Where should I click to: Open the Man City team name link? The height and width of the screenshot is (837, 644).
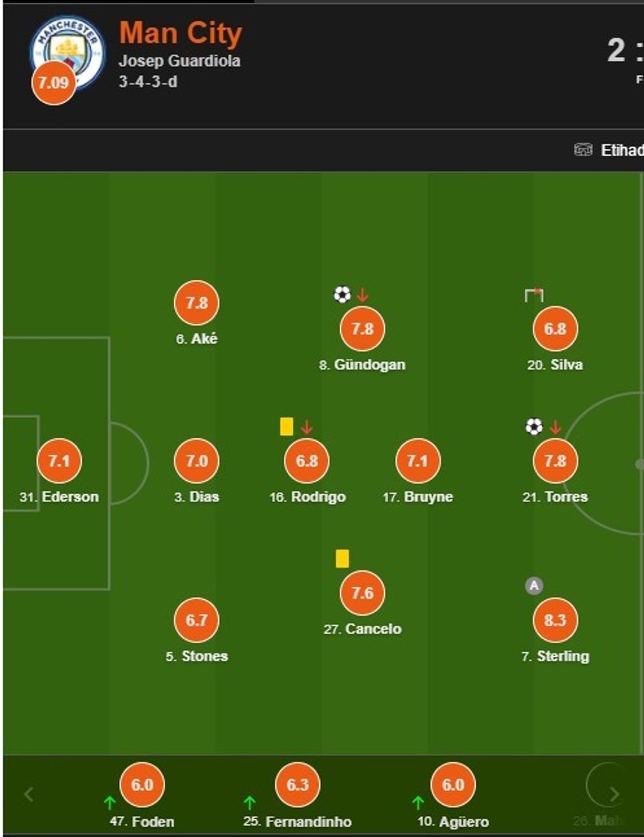coord(181,33)
